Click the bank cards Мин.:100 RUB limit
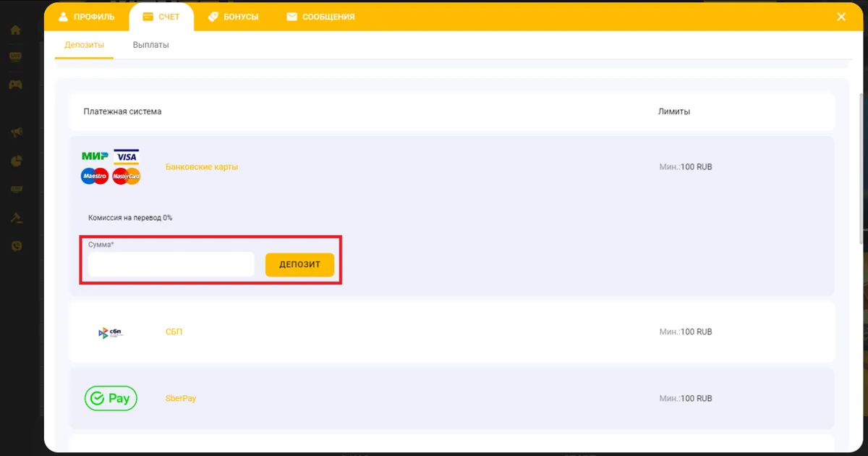This screenshot has width=868, height=456. coord(686,167)
